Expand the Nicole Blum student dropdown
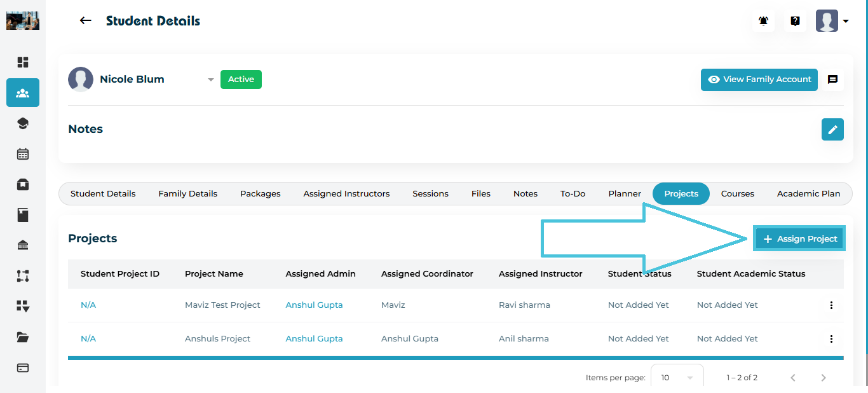868x393 pixels. point(210,79)
